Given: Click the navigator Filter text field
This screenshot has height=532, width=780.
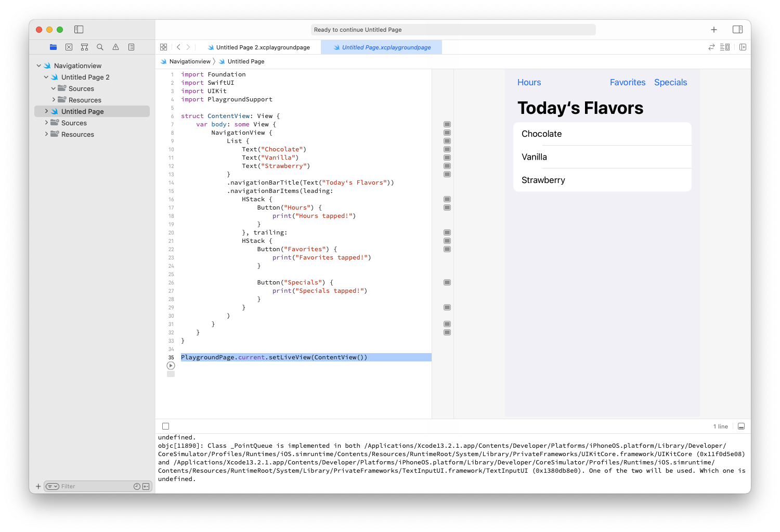Looking at the screenshot, I should tap(96, 486).
